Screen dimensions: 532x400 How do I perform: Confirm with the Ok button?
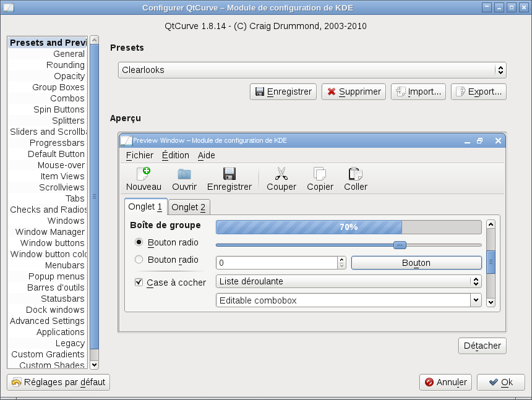pyautogui.click(x=501, y=382)
